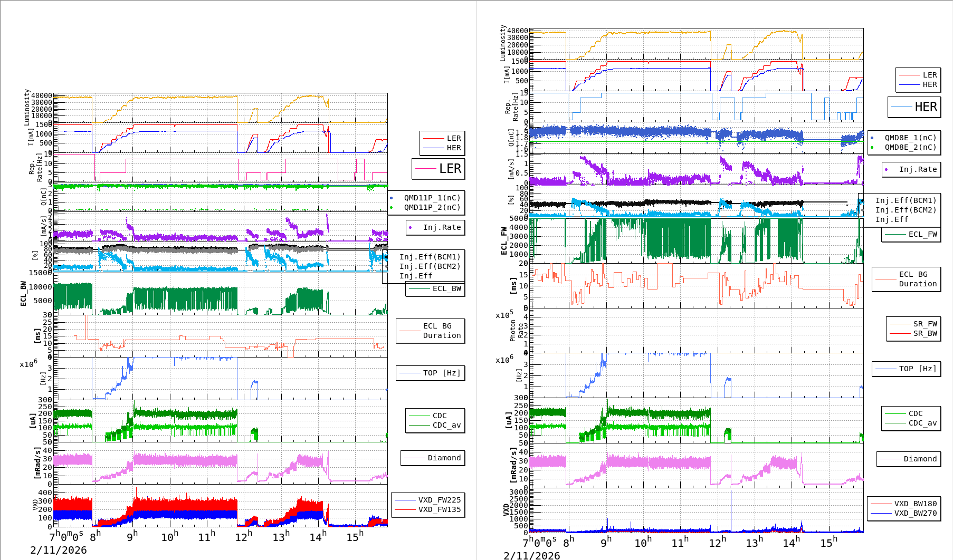Click the large HER title legend box
This screenshot has width=953, height=560.
[x=914, y=107]
